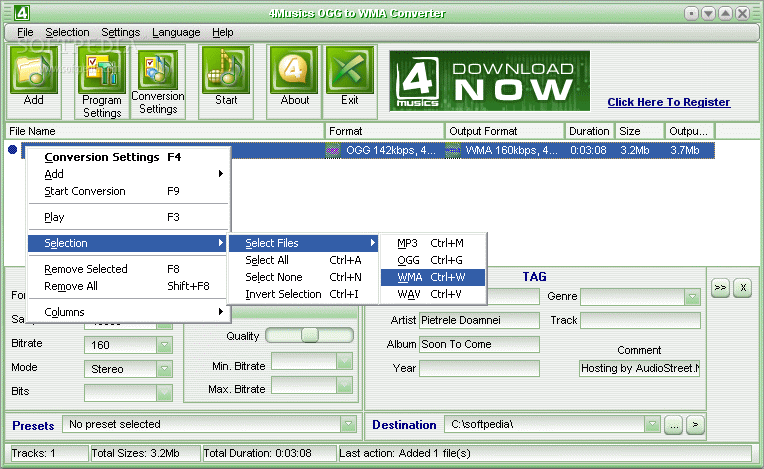Open the File menu
This screenshot has width=764, height=469.
25,32
